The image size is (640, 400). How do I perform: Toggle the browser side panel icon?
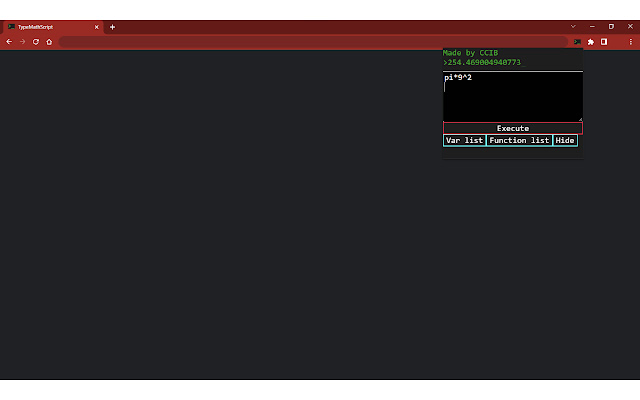[604, 42]
